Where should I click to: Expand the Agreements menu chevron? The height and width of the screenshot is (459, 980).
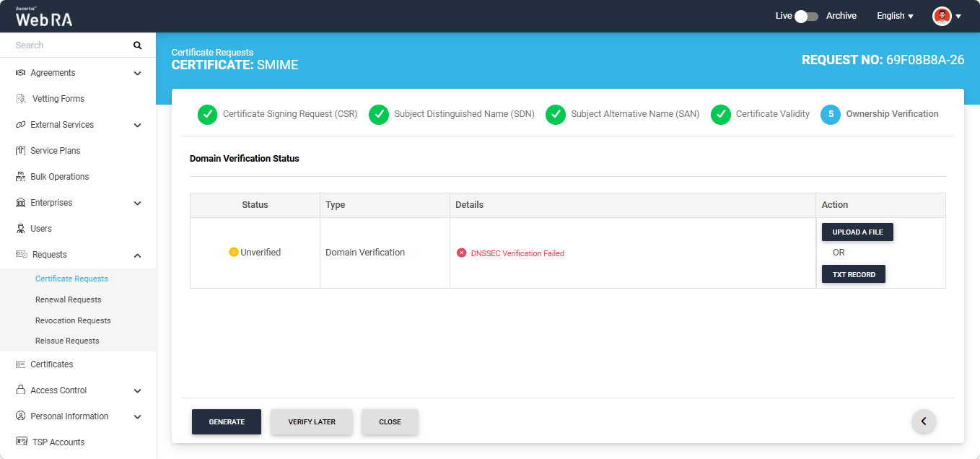(x=138, y=73)
